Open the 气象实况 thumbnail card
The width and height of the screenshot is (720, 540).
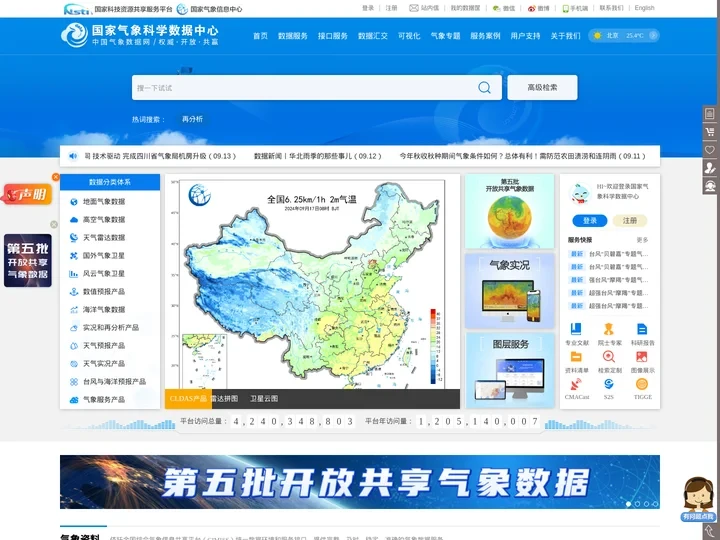pos(510,291)
